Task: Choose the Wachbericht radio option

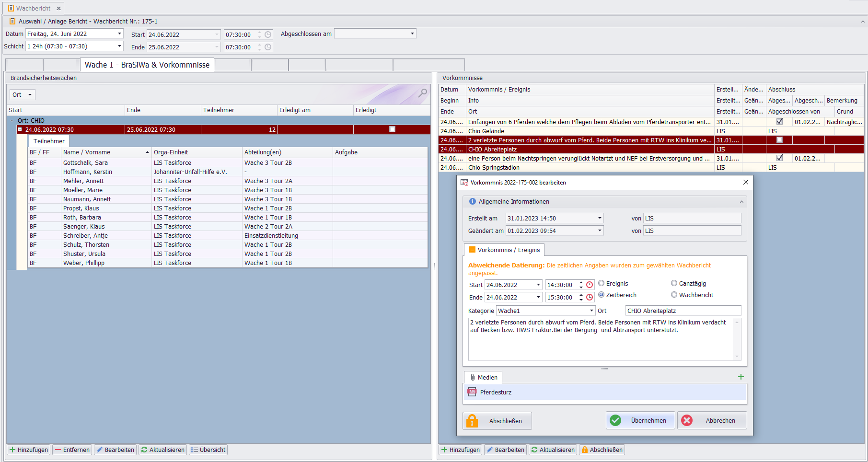Action: [674, 295]
